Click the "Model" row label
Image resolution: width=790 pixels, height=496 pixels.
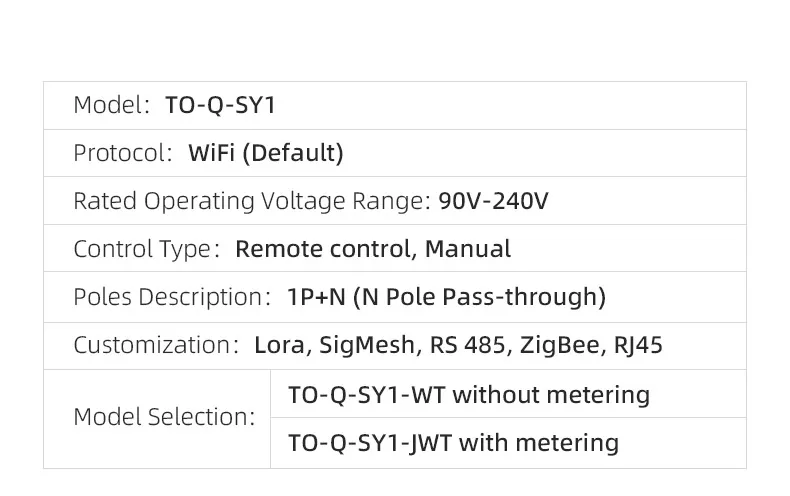[110, 105]
